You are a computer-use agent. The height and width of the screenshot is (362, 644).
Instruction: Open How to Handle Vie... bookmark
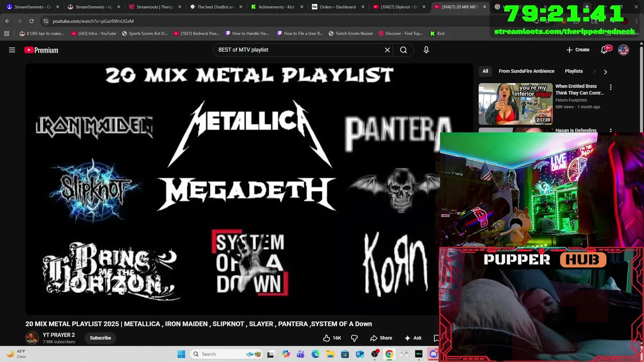pyautogui.click(x=247, y=34)
